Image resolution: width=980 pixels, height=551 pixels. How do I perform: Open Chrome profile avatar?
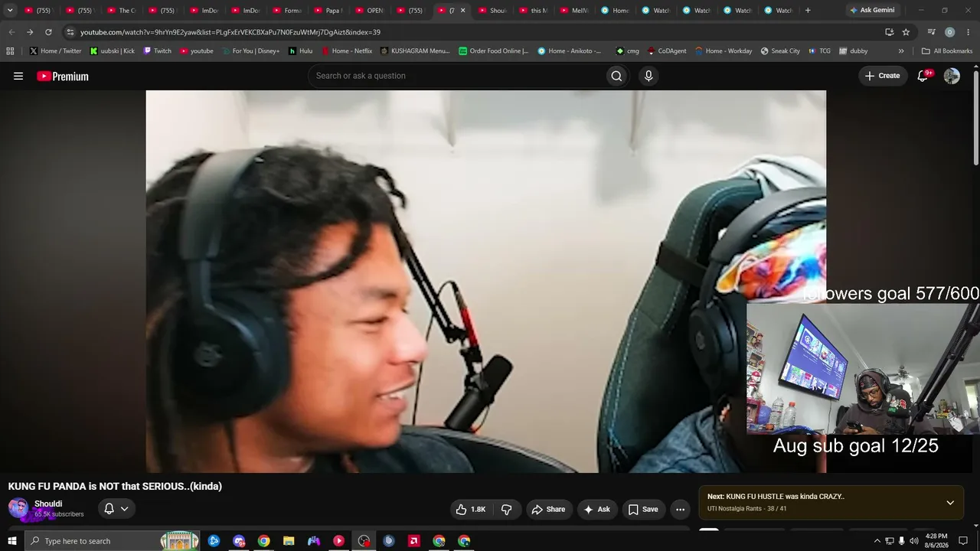point(949,32)
